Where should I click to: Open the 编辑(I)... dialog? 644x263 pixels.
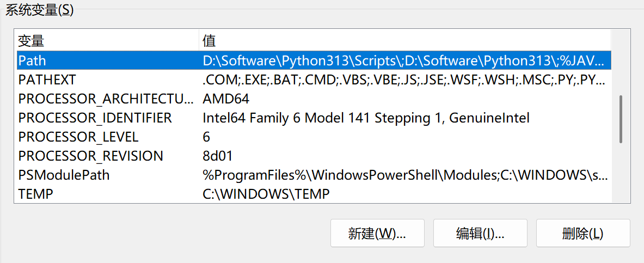pos(480,234)
